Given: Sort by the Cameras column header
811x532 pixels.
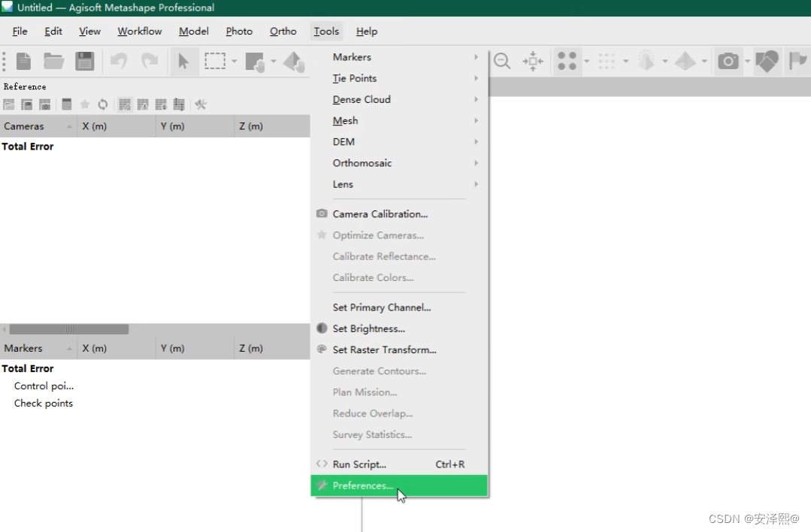Looking at the screenshot, I should pyautogui.click(x=38, y=126).
